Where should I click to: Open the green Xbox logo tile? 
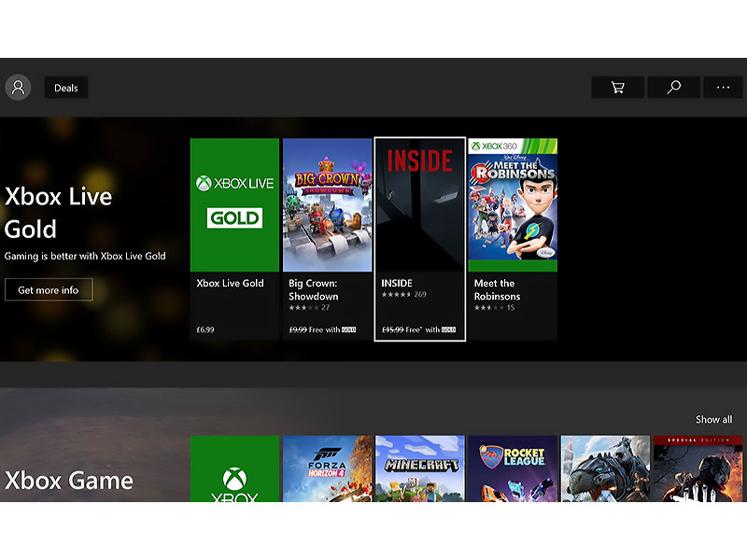click(235, 469)
